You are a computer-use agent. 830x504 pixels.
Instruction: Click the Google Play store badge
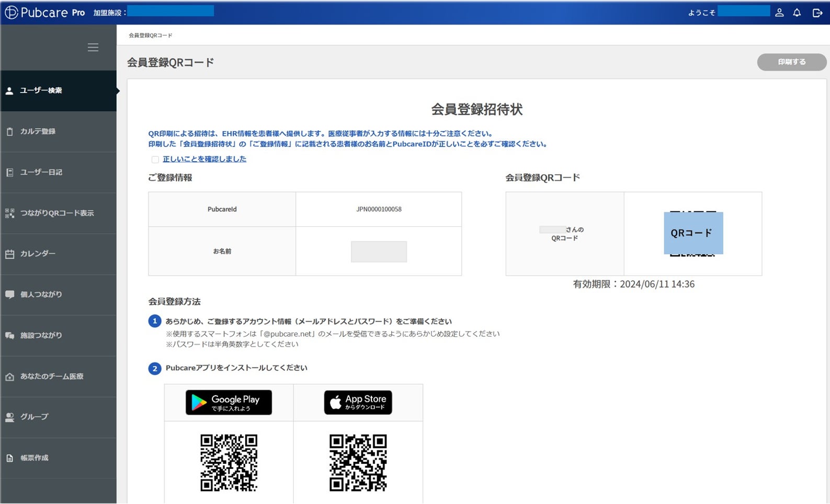click(x=229, y=403)
